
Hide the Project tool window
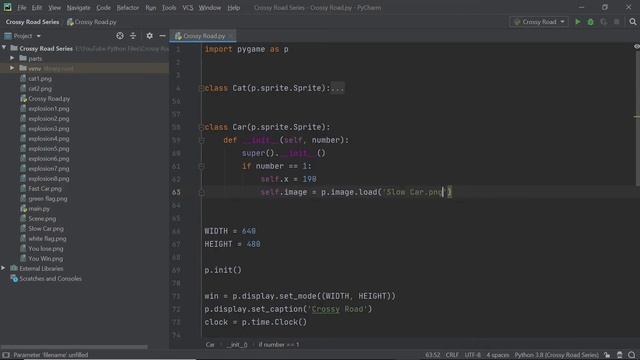pyautogui.click(x=162, y=36)
